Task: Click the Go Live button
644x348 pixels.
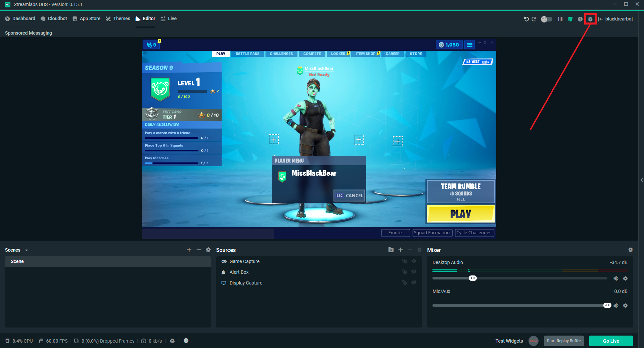Action: pyautogui.click(x=611, y=341)
